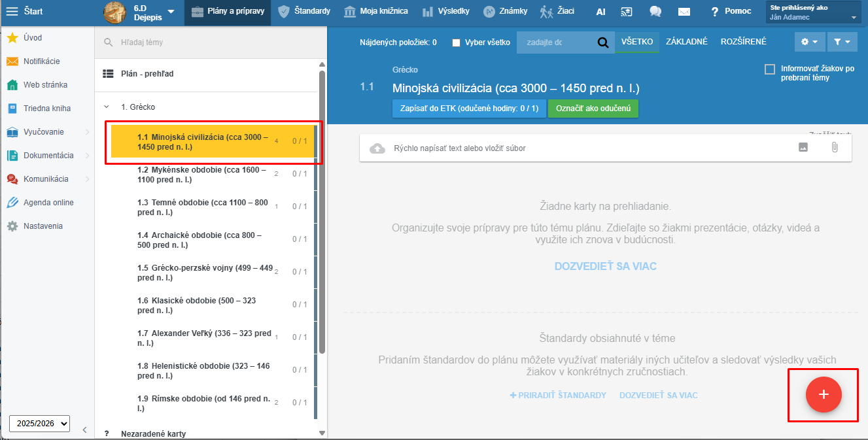
Task: Switch to the ZÁKLADNÉ tab
Action: click(686, 42)
